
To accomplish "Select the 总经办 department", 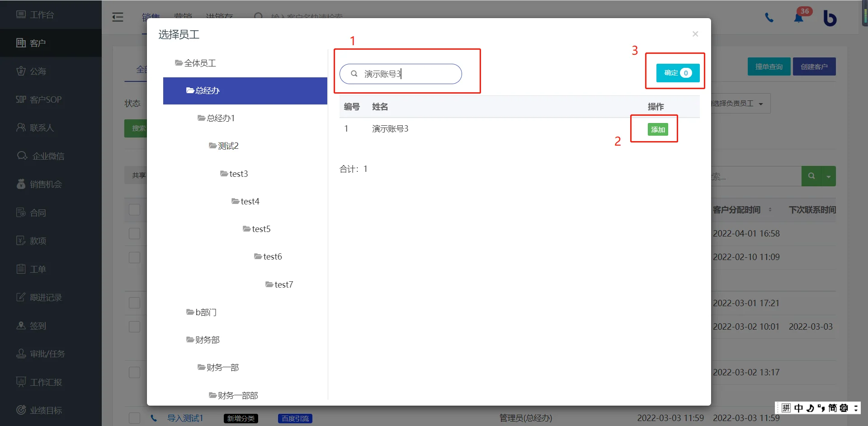I will 245,91.
